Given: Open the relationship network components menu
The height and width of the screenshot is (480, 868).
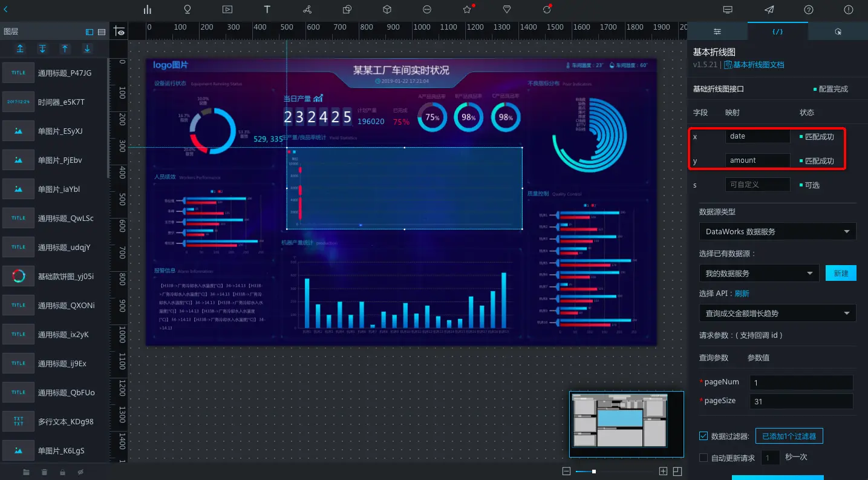Looking at the screenshot, I should 307,10.
